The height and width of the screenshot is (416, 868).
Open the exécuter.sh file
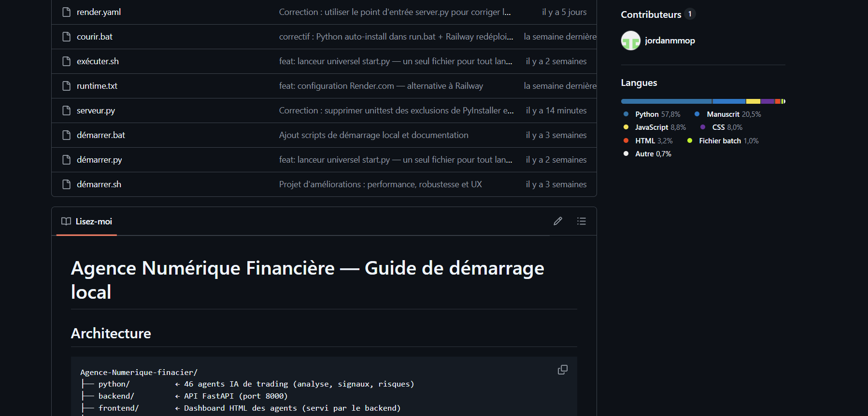[x=98, y=61]
